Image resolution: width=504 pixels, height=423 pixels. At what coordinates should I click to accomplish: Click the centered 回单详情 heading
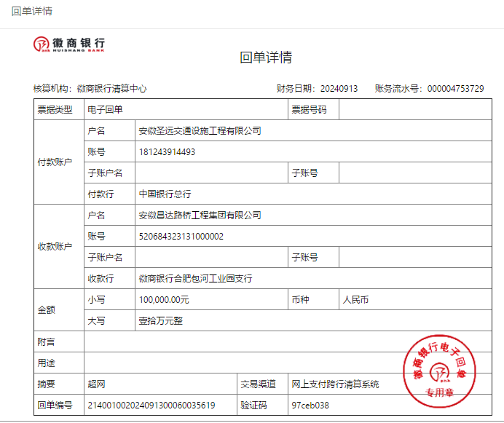[266, 58]
